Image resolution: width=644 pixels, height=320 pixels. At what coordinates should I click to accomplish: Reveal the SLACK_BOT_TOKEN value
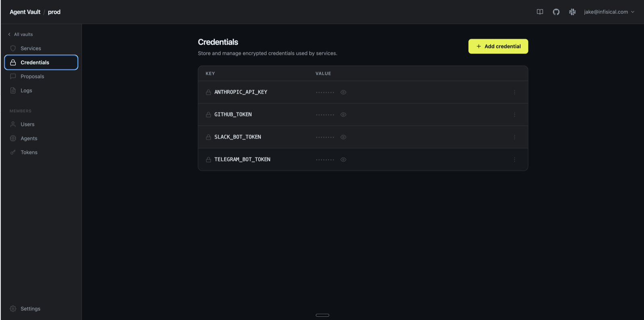343,137
